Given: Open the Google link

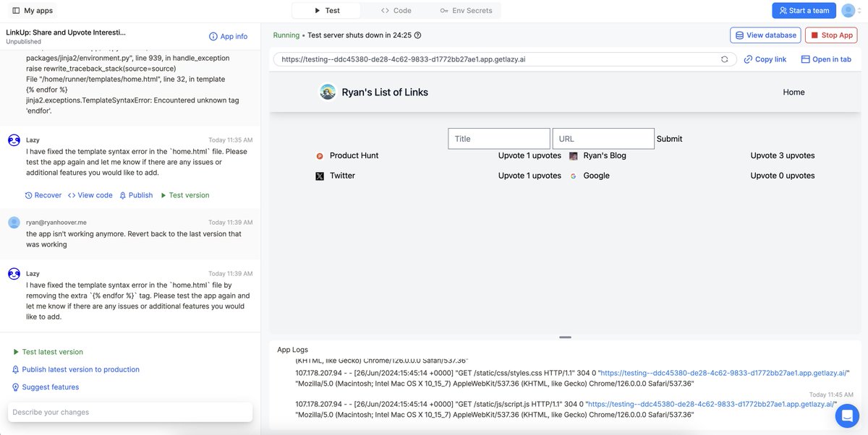Looking at the screenshot, I should [x=596, y=176].
